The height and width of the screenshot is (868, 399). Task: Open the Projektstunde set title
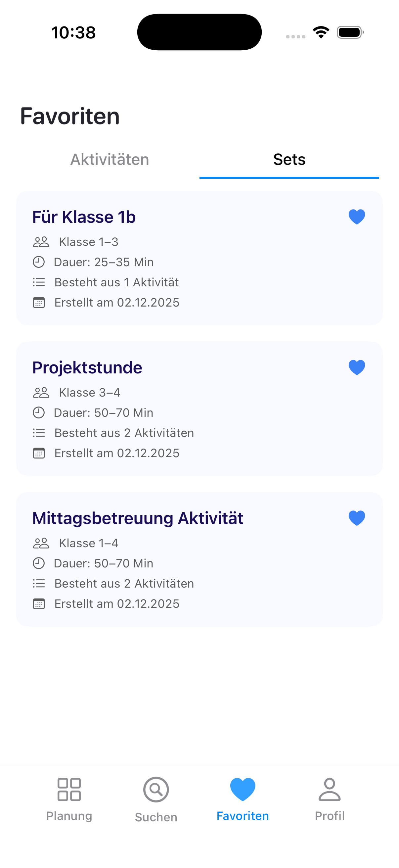(x=87, y=367)
